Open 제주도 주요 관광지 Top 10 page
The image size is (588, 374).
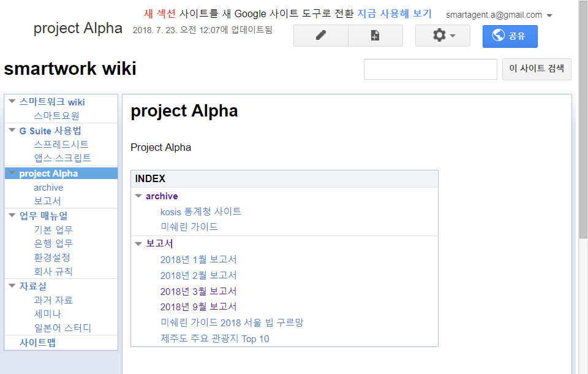pyautogui.click(x=213, y=338)
